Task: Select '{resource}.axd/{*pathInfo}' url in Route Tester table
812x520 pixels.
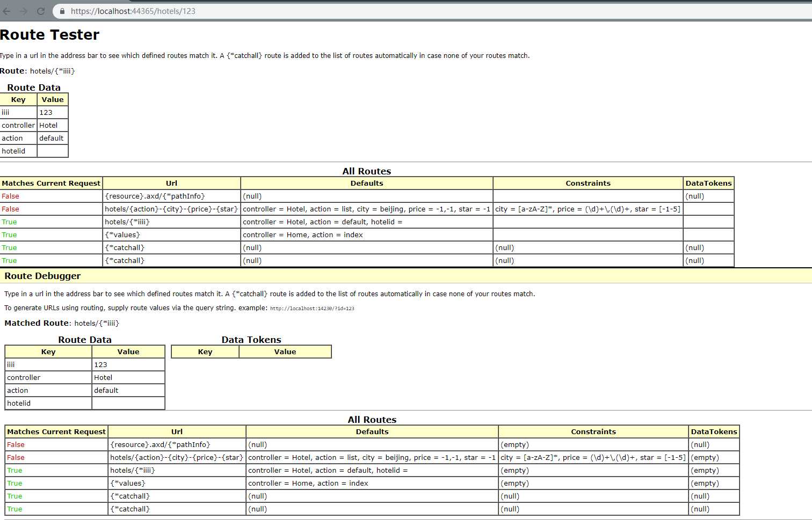Action: pos(171,196)
